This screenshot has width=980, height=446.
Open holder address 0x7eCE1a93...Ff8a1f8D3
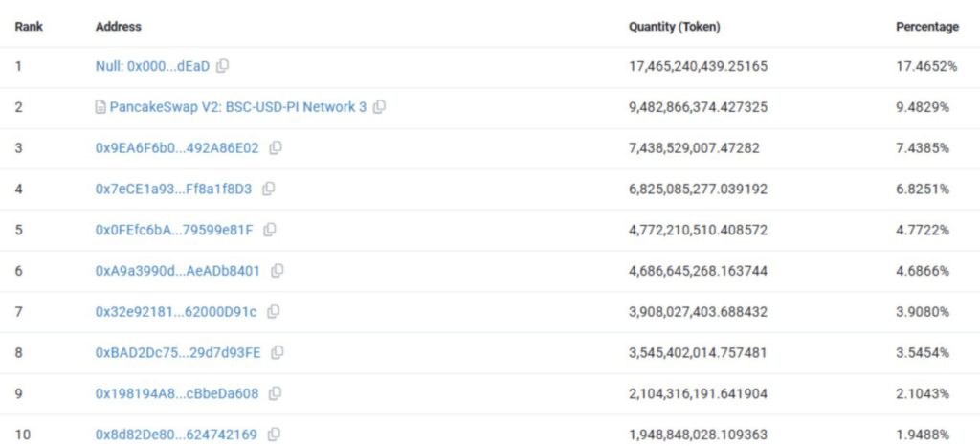(x=174, y=189)
